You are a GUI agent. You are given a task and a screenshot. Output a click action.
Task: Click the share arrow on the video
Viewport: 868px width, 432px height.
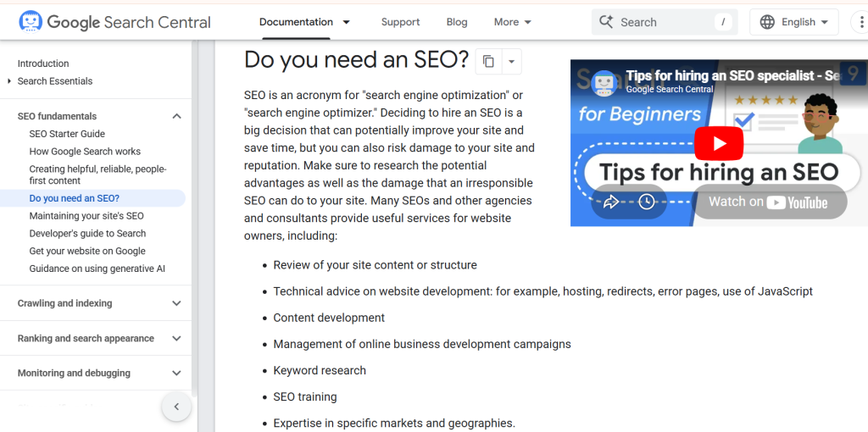pyautogui.click(x=610, y=202)
